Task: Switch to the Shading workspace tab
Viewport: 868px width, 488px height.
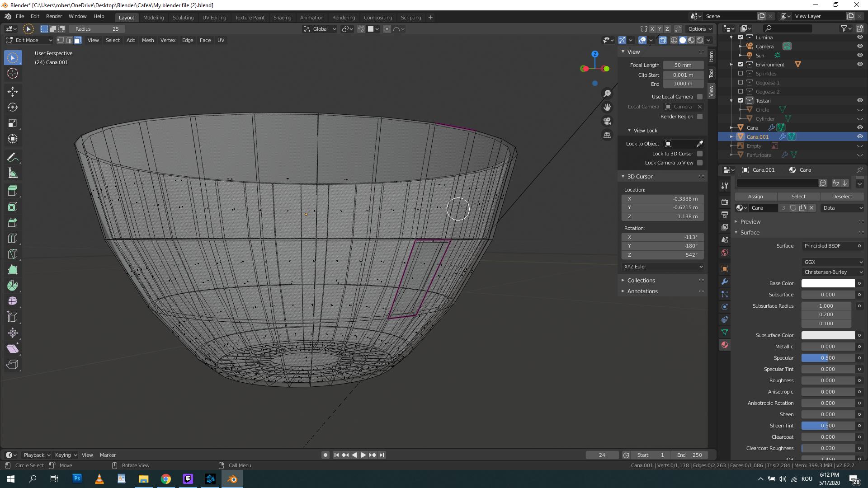Action: 282,17
